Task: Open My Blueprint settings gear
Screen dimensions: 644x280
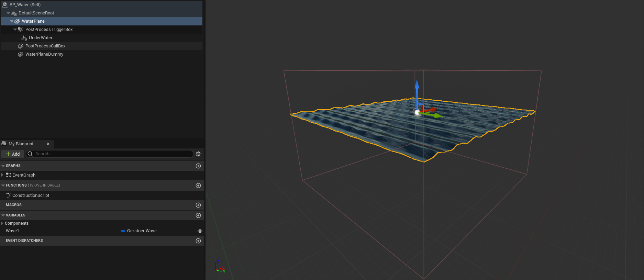Action: coord(198,154)
